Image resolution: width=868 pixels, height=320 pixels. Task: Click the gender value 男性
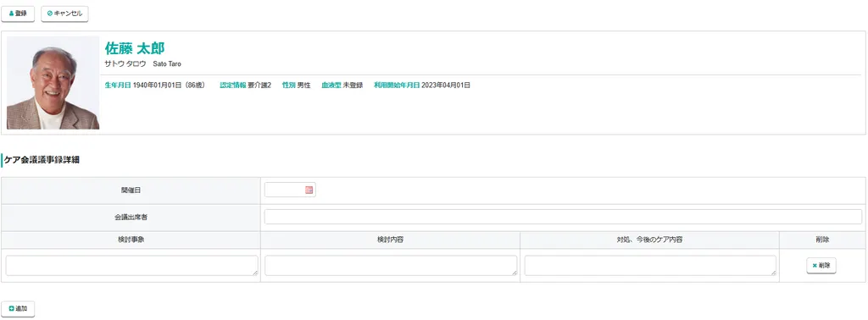point(304,86)
